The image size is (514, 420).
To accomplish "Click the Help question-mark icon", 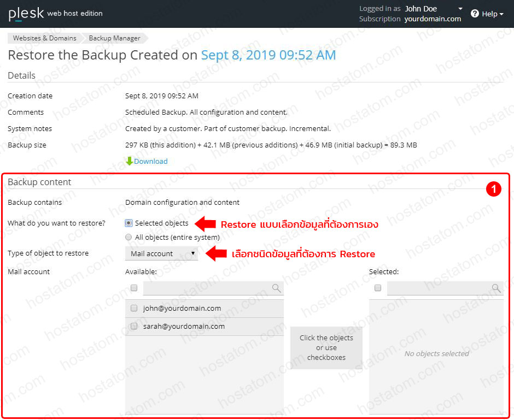I will pyautogui.click(x=474, y=14).
